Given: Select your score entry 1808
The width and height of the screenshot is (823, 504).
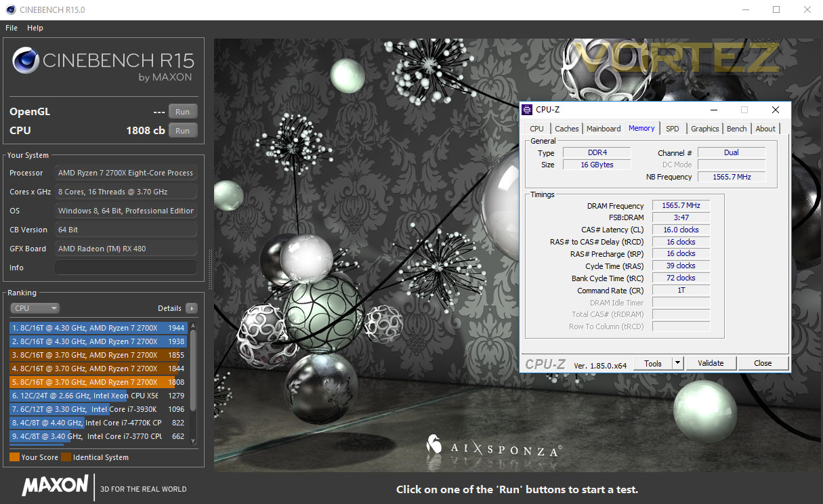Looking at the screenshot, I should point(99,382).
